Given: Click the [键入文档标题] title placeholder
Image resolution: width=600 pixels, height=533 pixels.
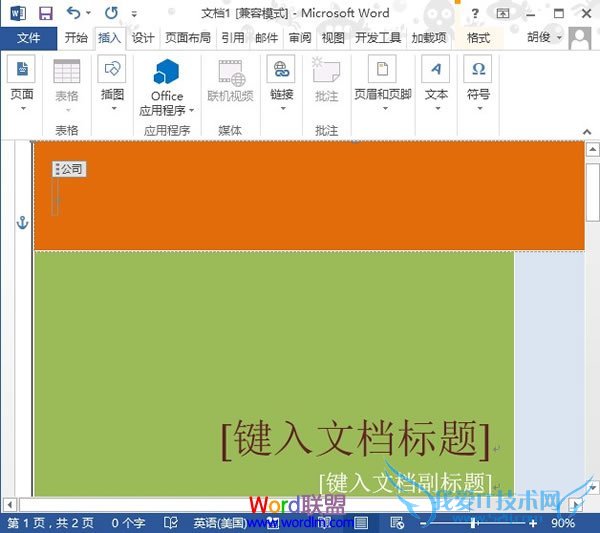Looking at the screenshot, I should point(356,439).
